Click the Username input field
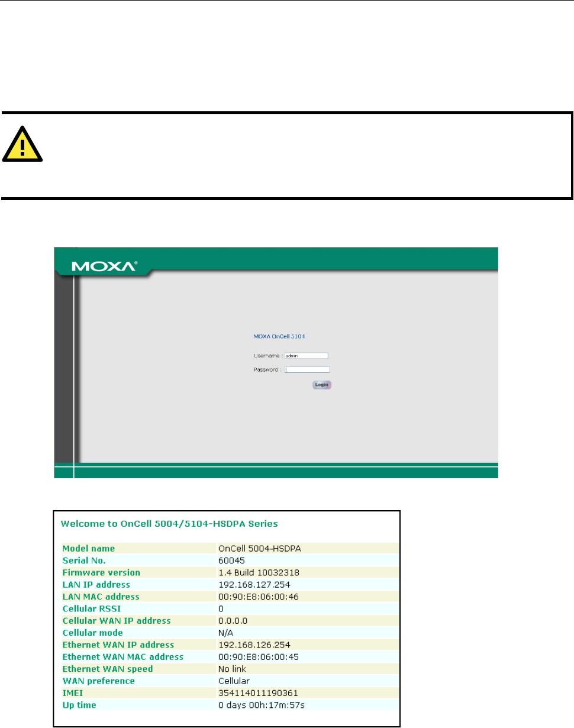The image size is (574, 728). pos(306,356)
